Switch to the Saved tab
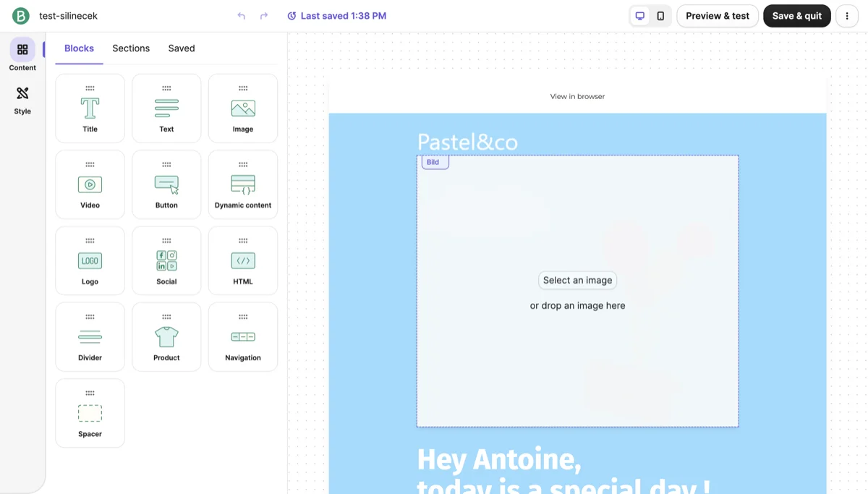This screenshot has height=494, width=868. [182, 48]
